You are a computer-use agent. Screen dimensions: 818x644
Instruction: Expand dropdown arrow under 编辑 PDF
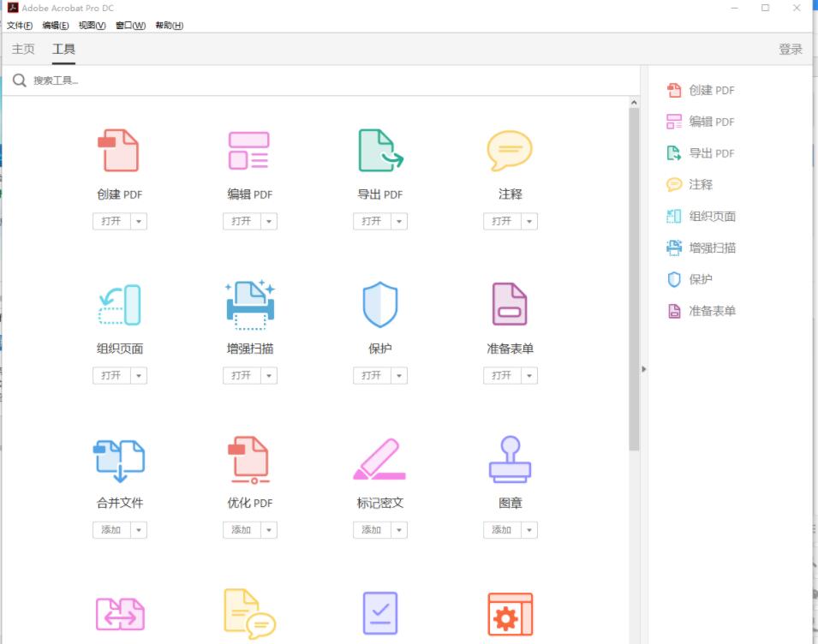tap(269, 221)
